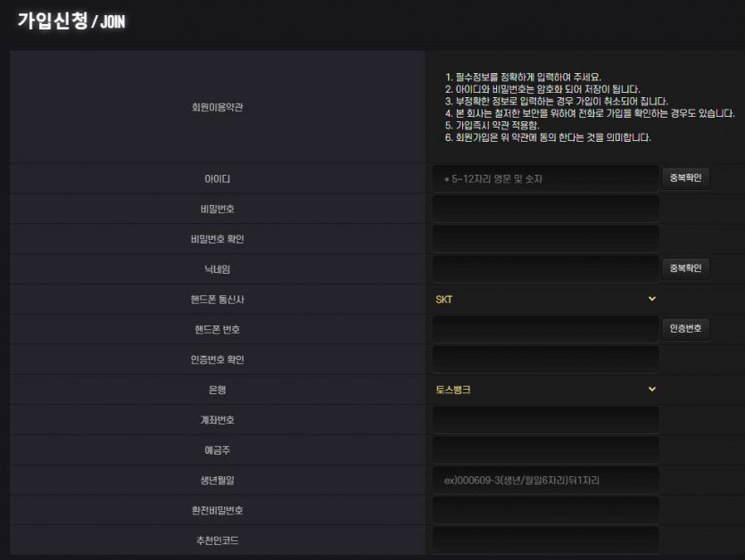Click the chevron arrow of 토스뱅크 dropdown
This screenshot has width=745, height=560.
tap(652, 389)
